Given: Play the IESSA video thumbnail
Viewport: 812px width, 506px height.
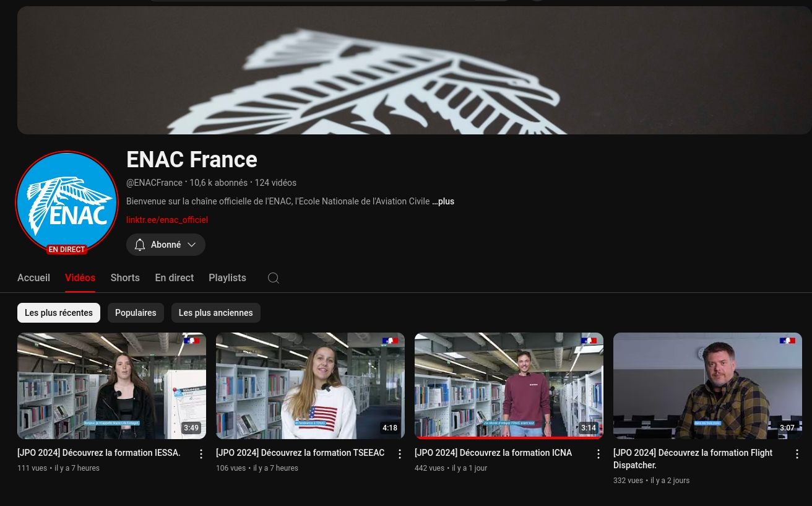Looking at the screenshot, I should pyautogui.click(x=111, y=386).
